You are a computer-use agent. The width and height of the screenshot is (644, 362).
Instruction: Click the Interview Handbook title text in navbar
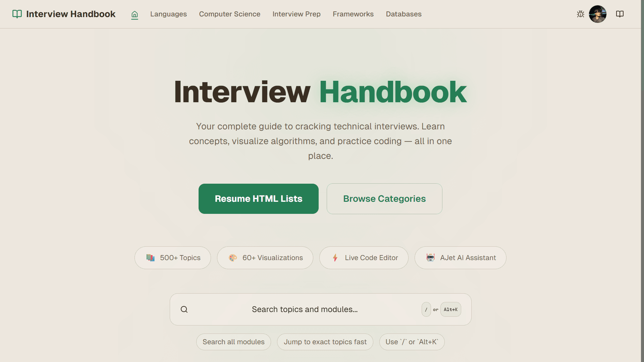[x=71, y=14]
